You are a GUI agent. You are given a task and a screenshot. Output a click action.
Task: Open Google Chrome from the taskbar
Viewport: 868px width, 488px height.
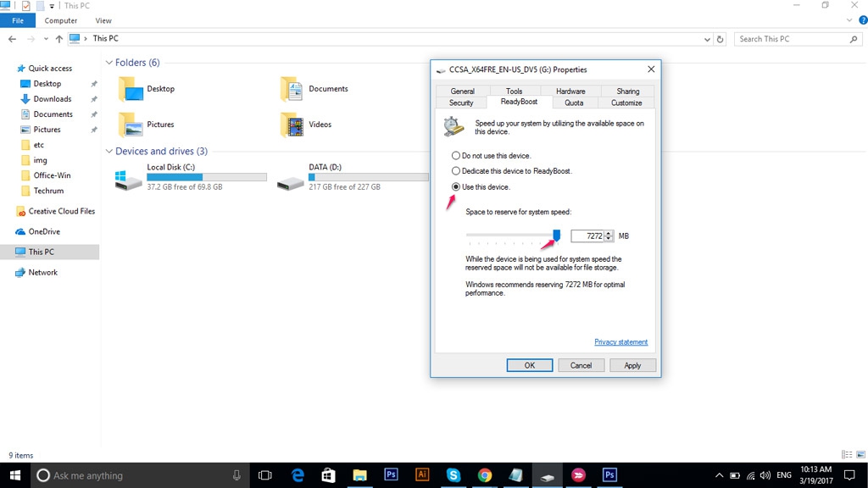coord(484,475)
